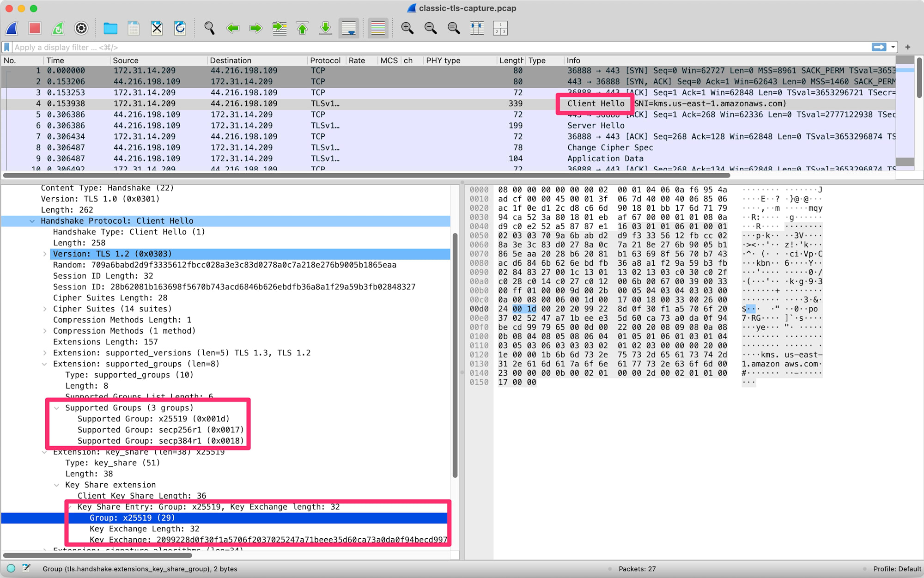
Task: Collapse Supported Groups (3 groups) node
Action: (56, 408)
